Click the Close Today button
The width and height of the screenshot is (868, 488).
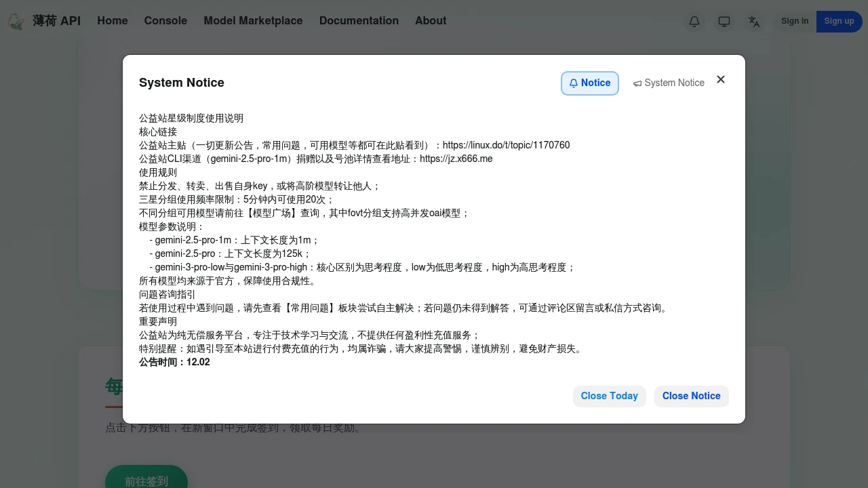(609, 396)
